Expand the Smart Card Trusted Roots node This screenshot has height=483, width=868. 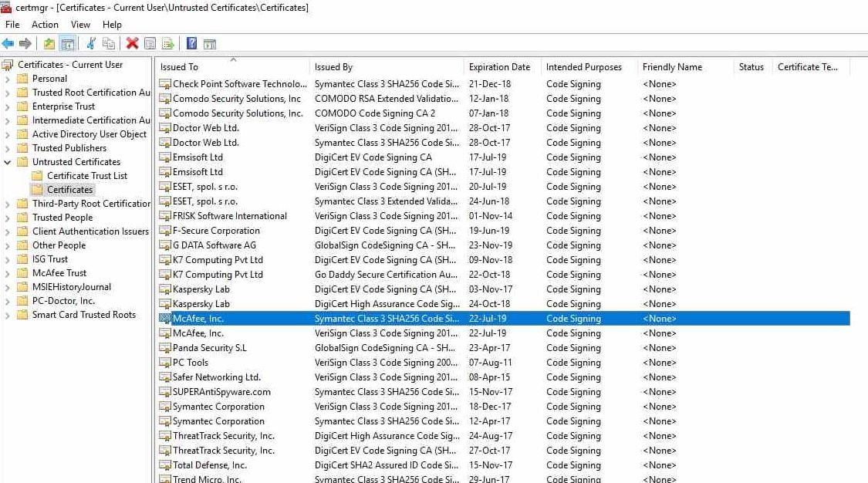7,315
